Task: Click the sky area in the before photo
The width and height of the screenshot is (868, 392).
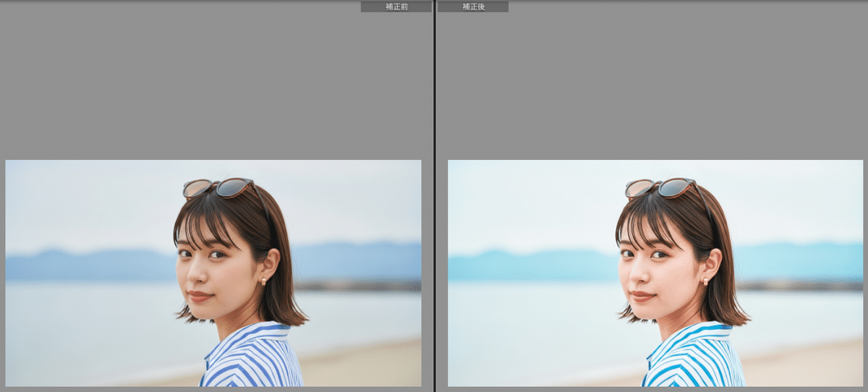Action: pyautogui.click(x=87, y=203)
